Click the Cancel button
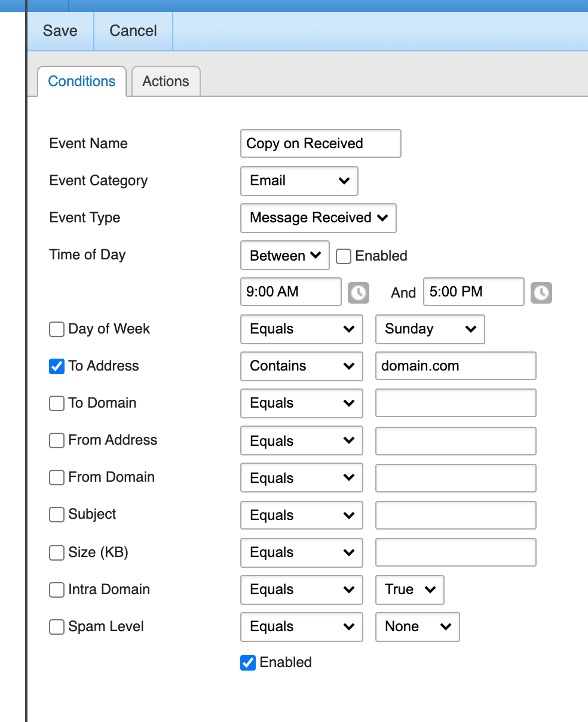Image resolution: width=588 pixels, height=722 pixels. (x=133, y=31)
